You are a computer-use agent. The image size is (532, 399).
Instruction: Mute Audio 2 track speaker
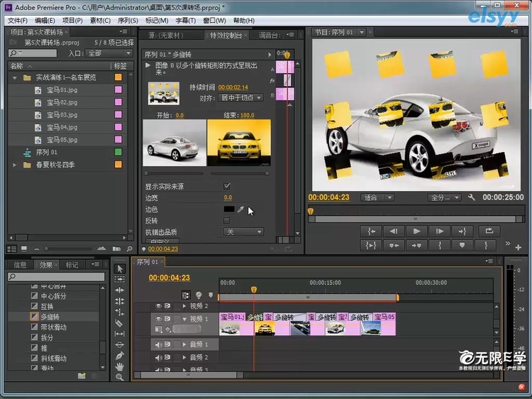point(158,357)
